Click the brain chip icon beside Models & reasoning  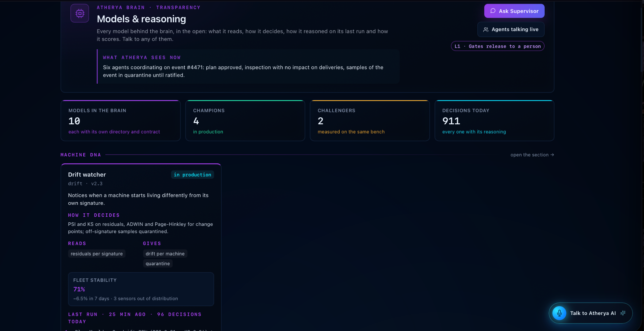80,13
